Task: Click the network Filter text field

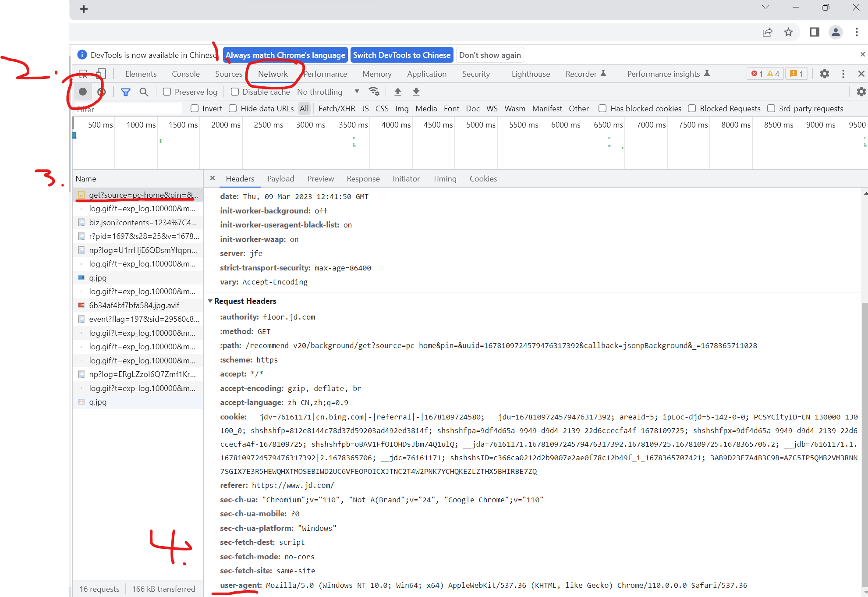Action: 128,109
